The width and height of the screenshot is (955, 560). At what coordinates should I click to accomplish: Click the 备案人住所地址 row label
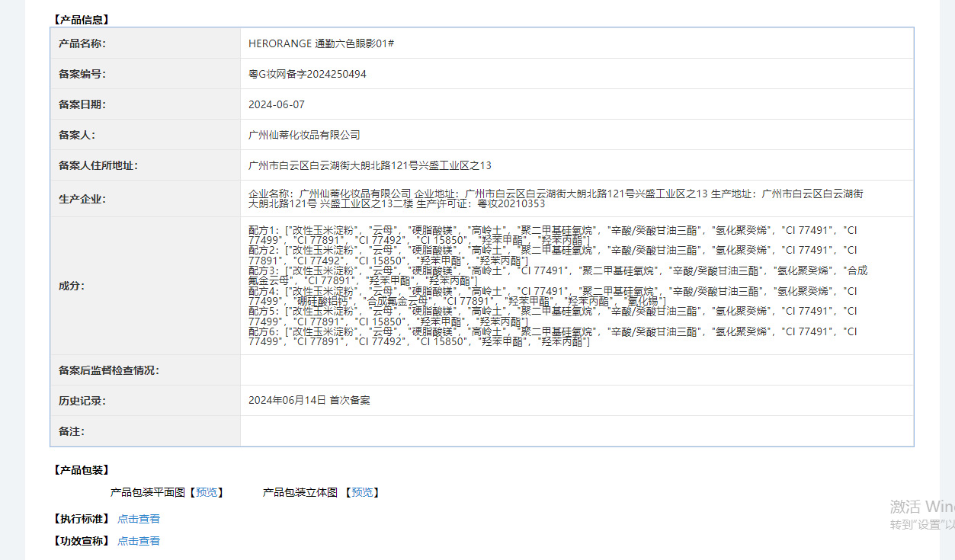point(98,165)
